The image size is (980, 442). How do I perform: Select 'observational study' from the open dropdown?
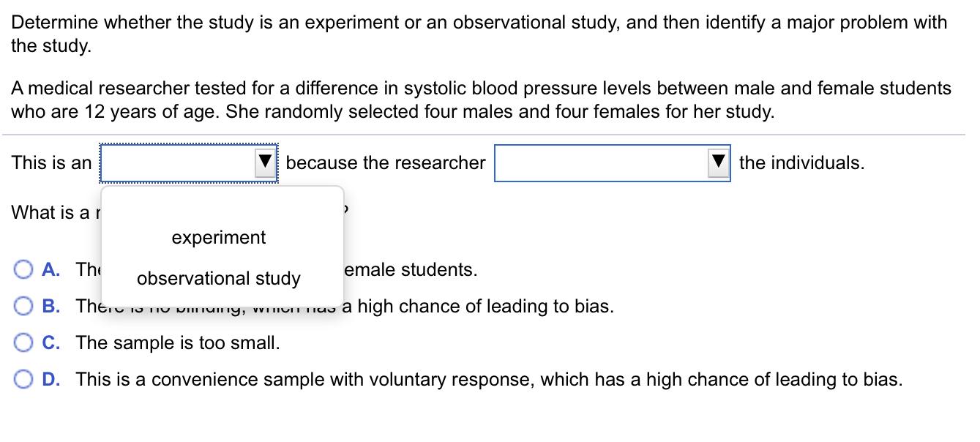pos(219,278)
